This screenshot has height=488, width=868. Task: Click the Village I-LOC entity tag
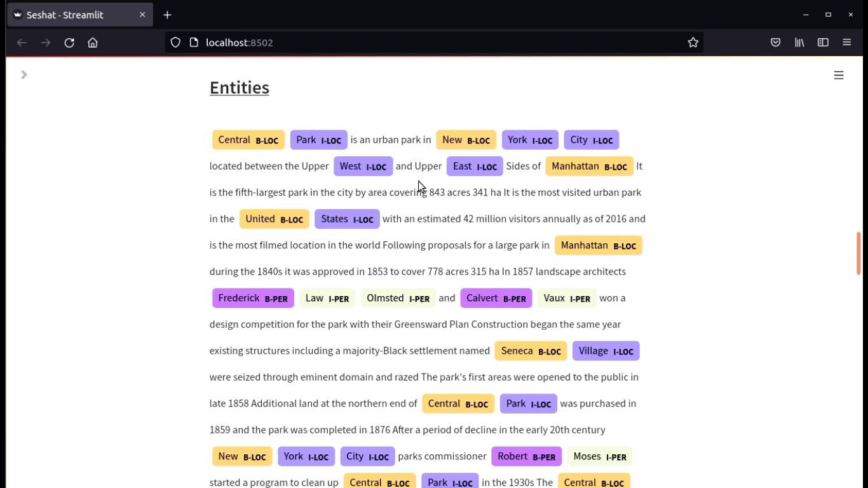point(606,351)
